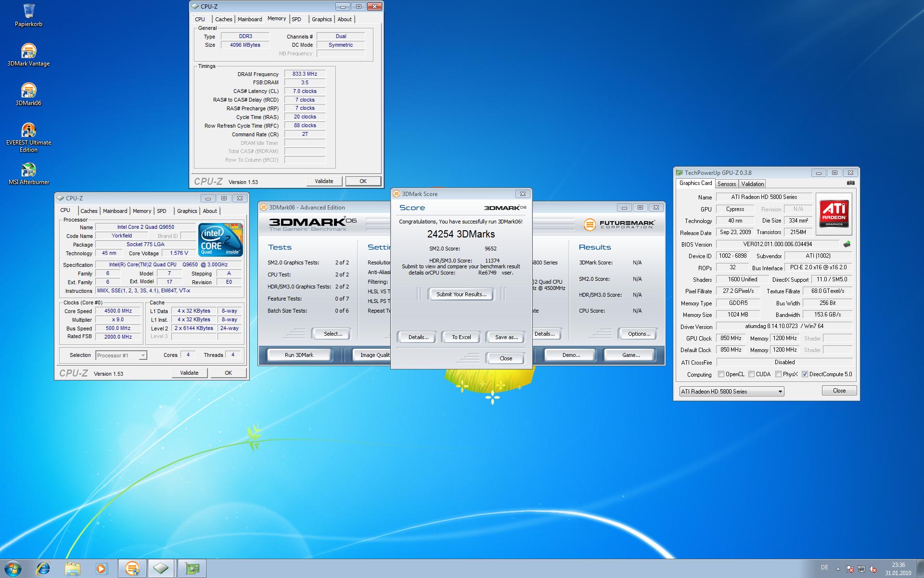Toggle CUDA checkbox in GPU-Z

(751, 374)
